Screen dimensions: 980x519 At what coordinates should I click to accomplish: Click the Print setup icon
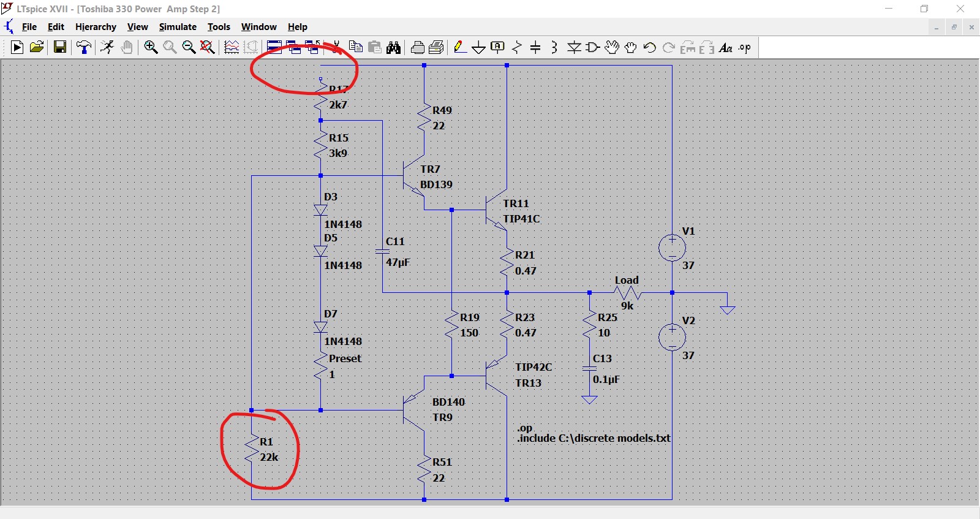coord(418,47)
